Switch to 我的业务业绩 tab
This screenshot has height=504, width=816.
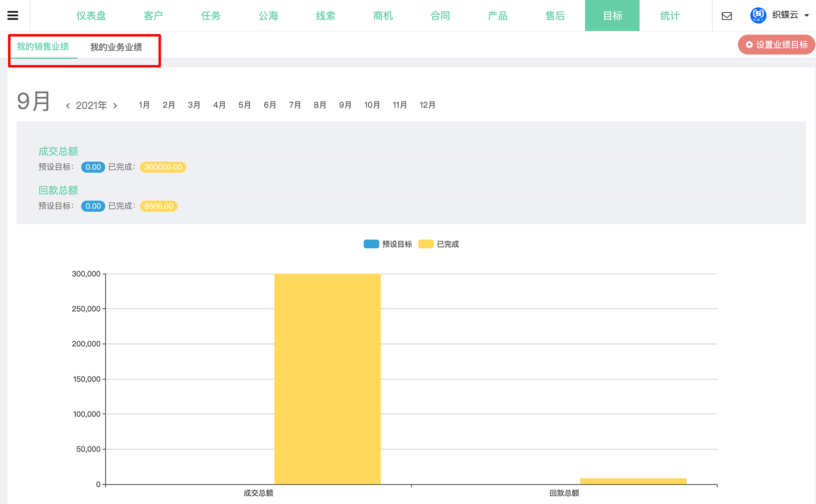pyautogui.click(x=116, y=47)
